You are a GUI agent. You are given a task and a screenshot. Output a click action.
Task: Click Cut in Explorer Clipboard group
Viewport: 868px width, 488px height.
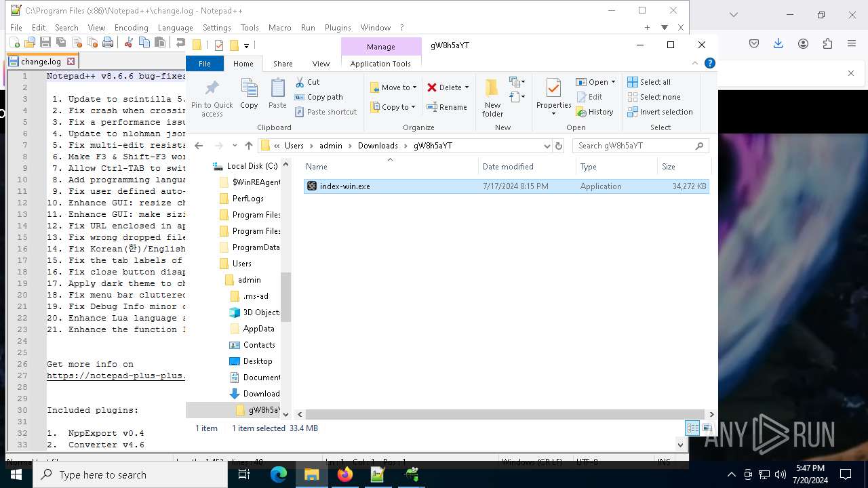[x=307, y=81]
